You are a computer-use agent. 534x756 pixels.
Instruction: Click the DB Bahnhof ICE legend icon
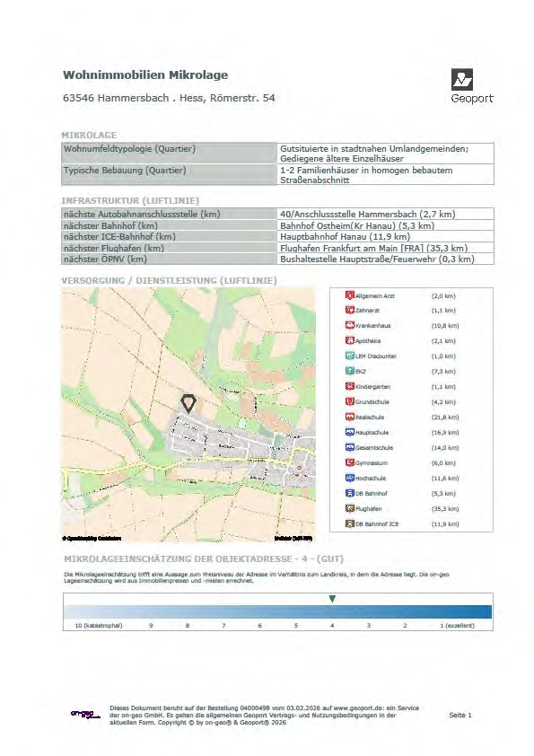pyautogui.click(x=350, y=523)
